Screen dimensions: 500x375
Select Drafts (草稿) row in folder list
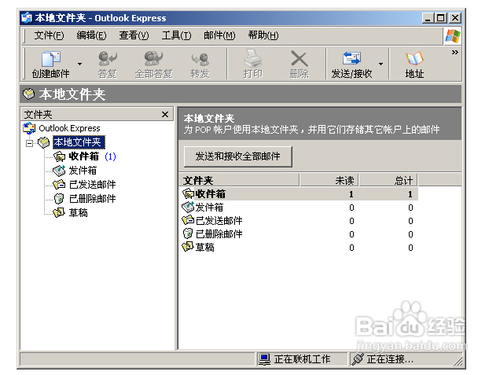tap(299, 247)
